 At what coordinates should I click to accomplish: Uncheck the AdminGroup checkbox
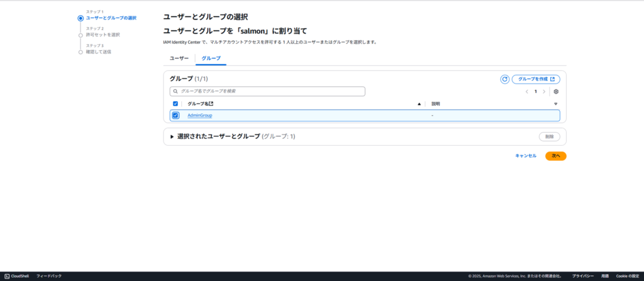click(175, 116)
